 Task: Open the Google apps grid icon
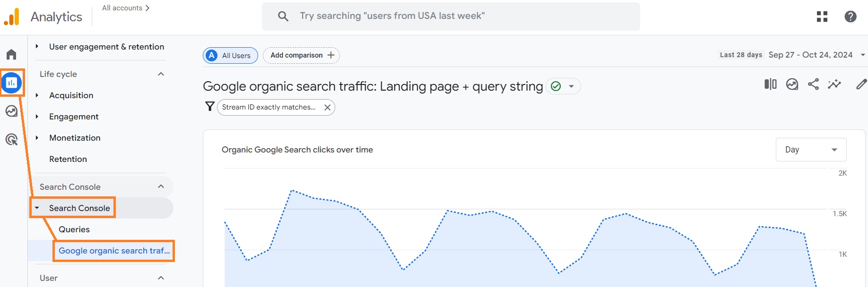point(822,17)
